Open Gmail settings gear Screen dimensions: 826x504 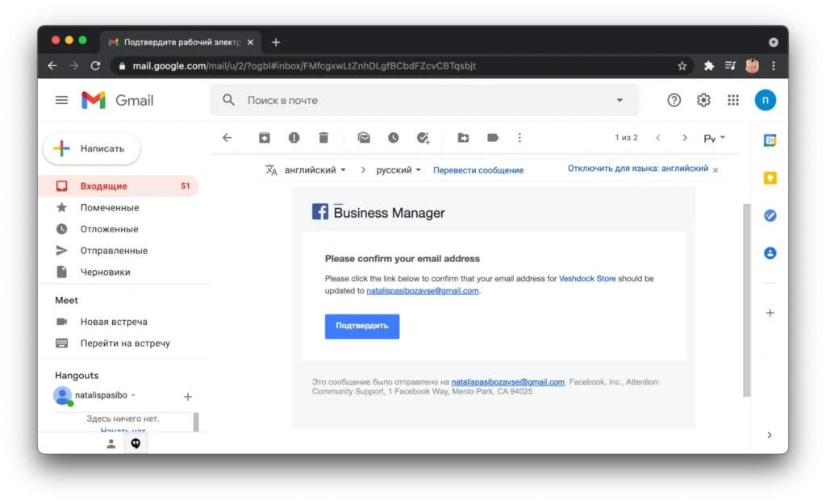(x=703, y=100)
